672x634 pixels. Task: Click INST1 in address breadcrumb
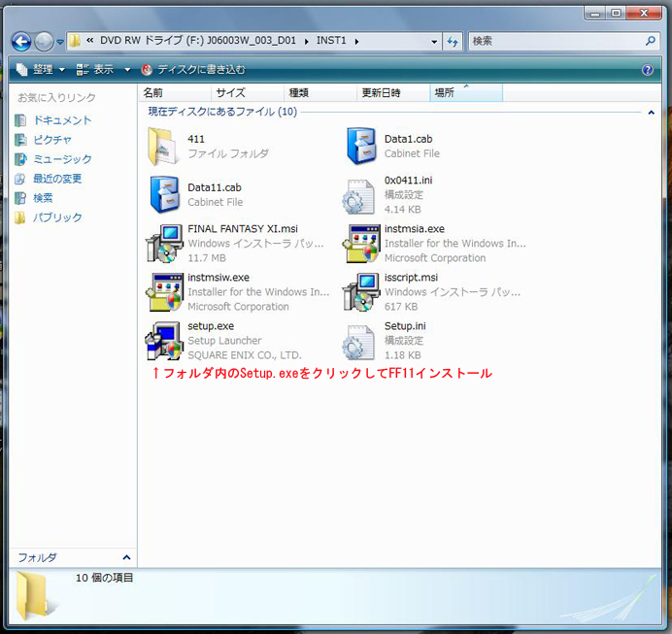coord(331,41)
